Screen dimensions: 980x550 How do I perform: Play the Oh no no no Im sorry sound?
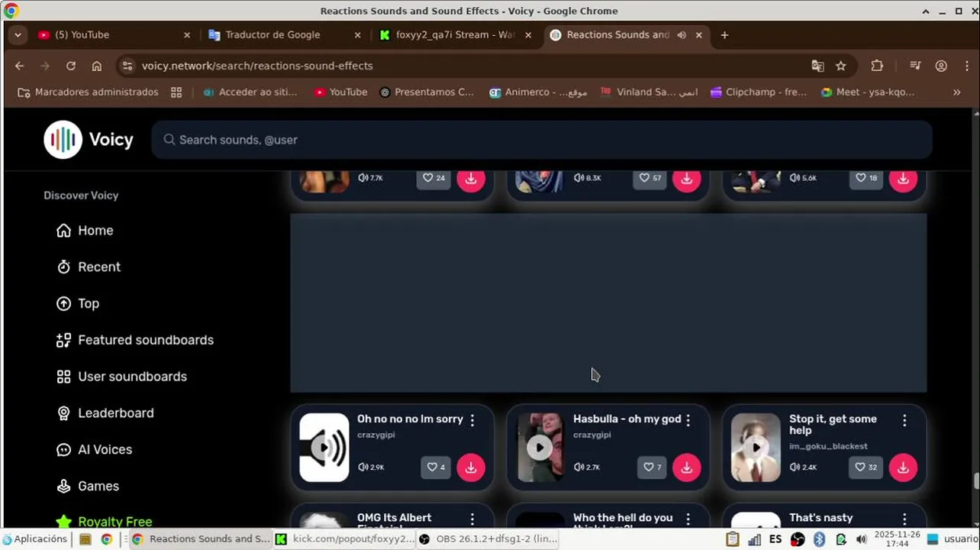324,448
